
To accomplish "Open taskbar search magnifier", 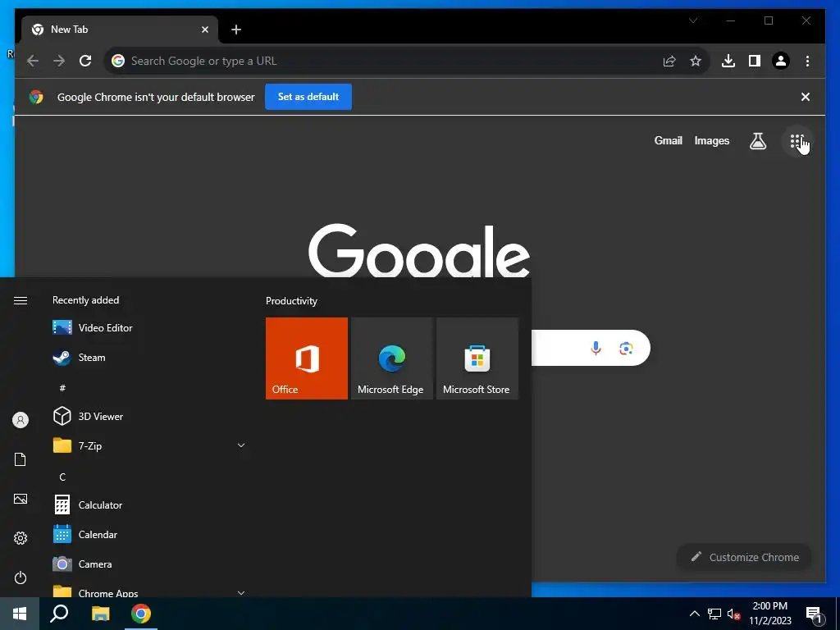I will (59, 614).
